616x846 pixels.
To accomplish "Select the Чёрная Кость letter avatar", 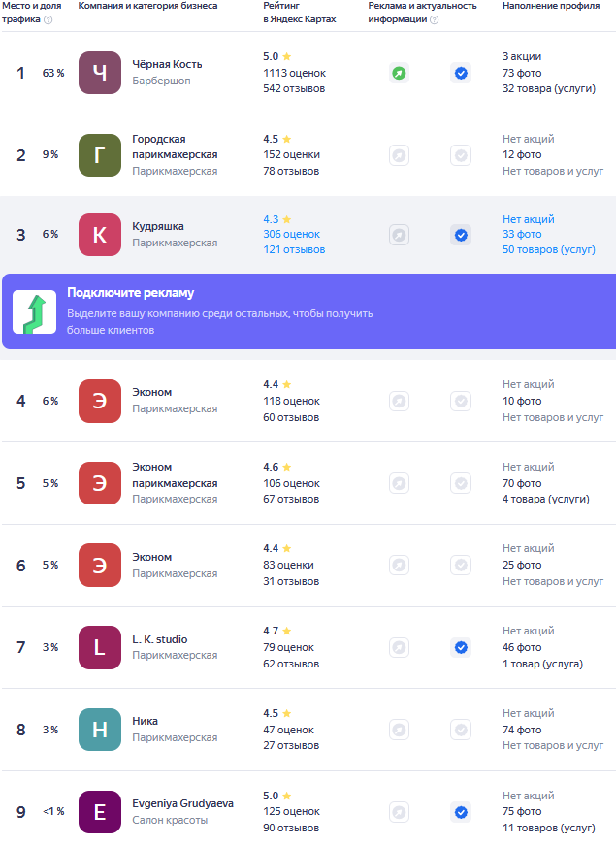I will 100,73.
